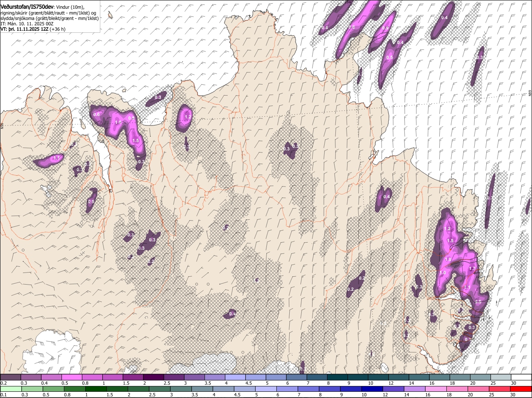Select the bright red bottom-row swatch after 30
The image size is (532, 398).
click(521, 389)
